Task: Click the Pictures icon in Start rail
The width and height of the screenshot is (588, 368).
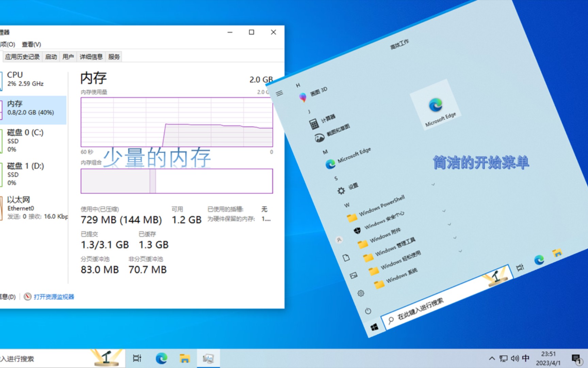Action: click(354, 275)
